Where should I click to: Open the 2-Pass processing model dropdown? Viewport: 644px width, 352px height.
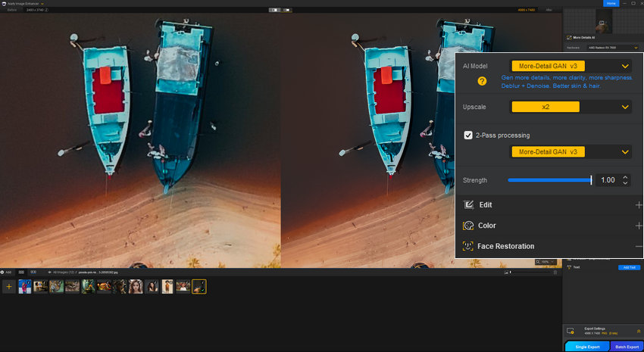pyautogui.click(x=571, y=152)
